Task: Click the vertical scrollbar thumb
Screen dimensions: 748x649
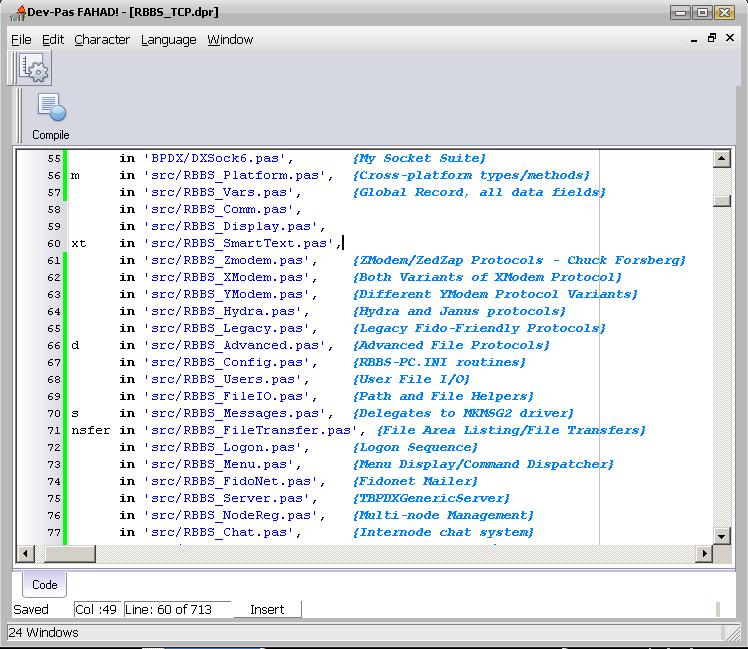Action: [721, 200]
